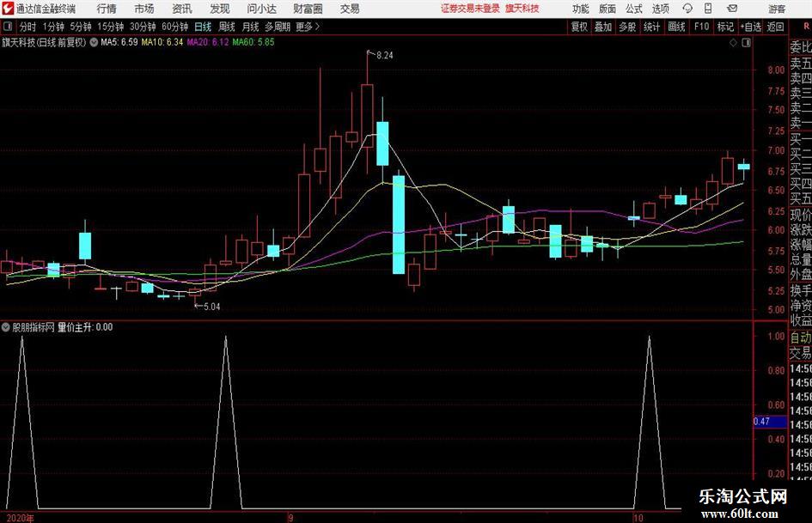
Task: Open F10 company info
Action: [x=701, y=27]
